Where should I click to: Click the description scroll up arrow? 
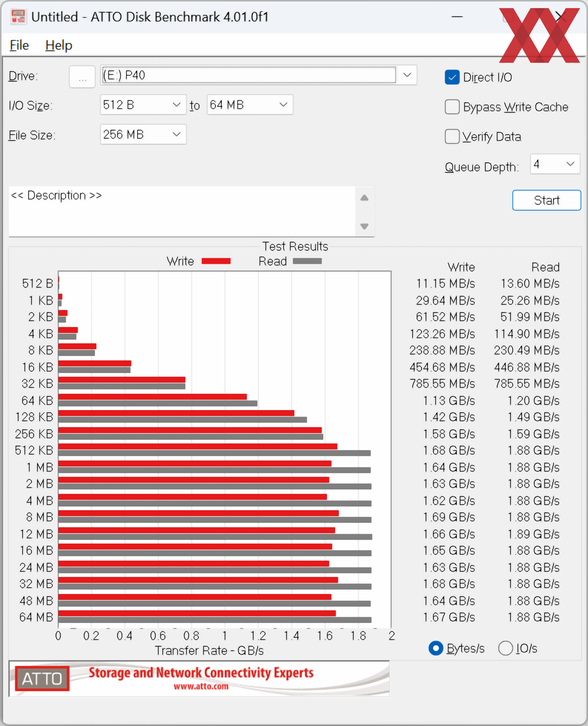[x=364, y=198]
